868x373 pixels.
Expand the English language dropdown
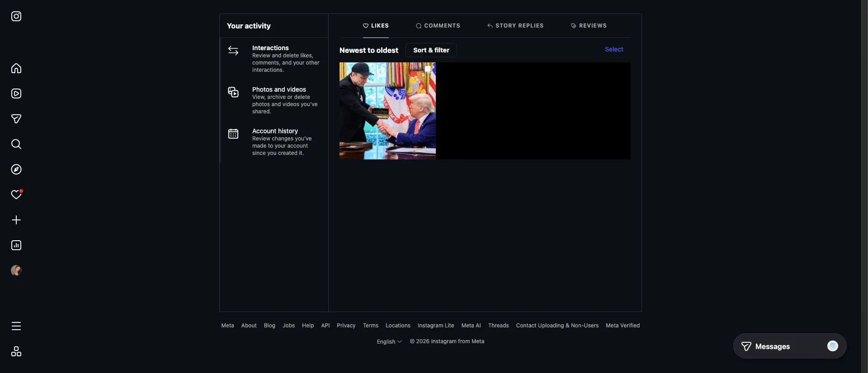click(x=389, y=342)
